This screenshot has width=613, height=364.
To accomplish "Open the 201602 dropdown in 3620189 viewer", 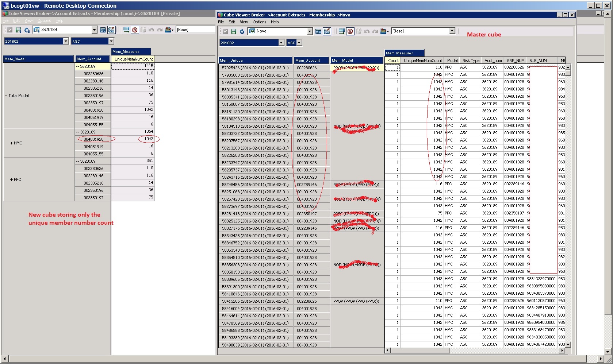I will click(66, 41).
